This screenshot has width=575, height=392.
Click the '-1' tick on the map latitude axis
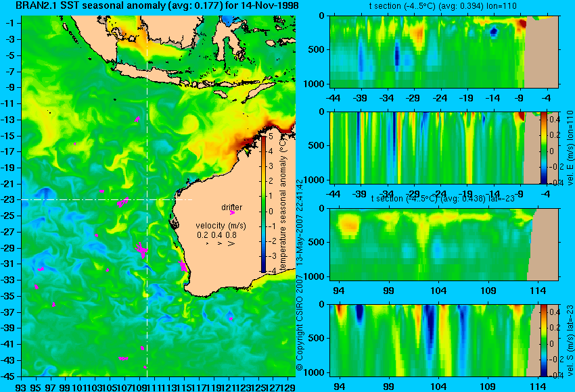point(10,23)
